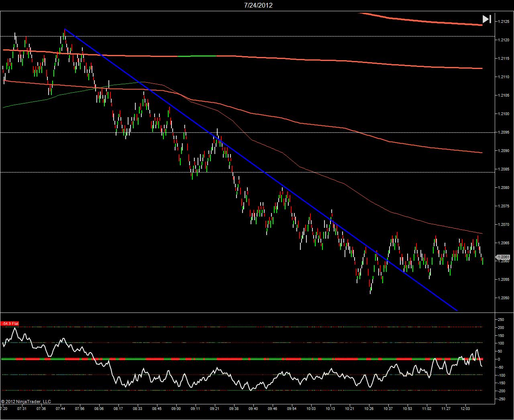Click the 1.2110 price axis label
Viewport: 514px width, 420px height.
click(504, 77)
